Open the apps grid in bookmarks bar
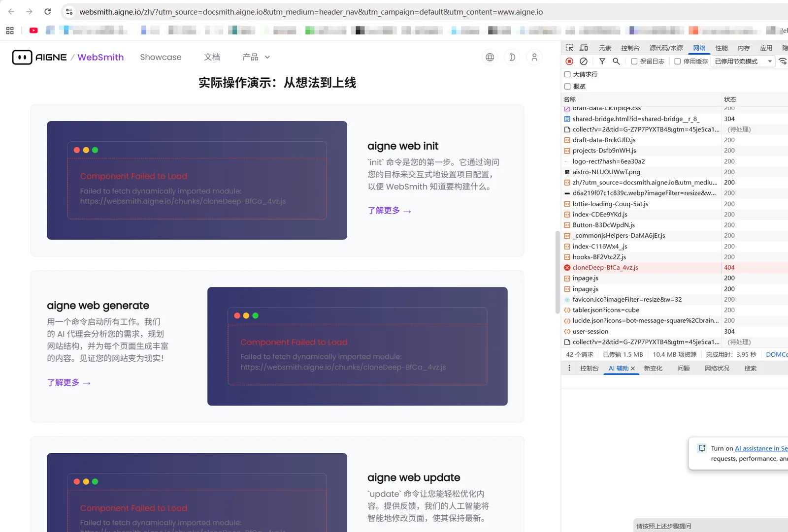The width and height of the screenshot is (788, 532). coord(10,31)
